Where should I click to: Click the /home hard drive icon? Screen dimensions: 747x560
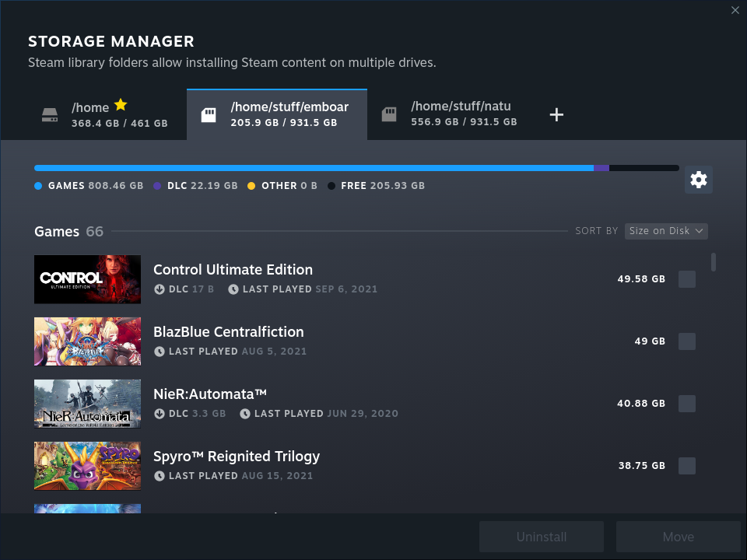click(x=50, y=115)
